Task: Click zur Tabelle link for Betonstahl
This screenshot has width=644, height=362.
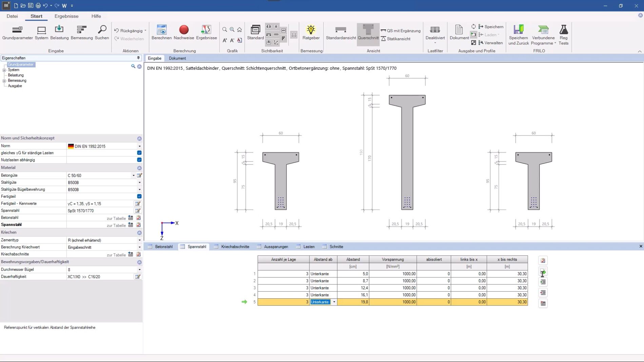Action: tap(116, 218)
